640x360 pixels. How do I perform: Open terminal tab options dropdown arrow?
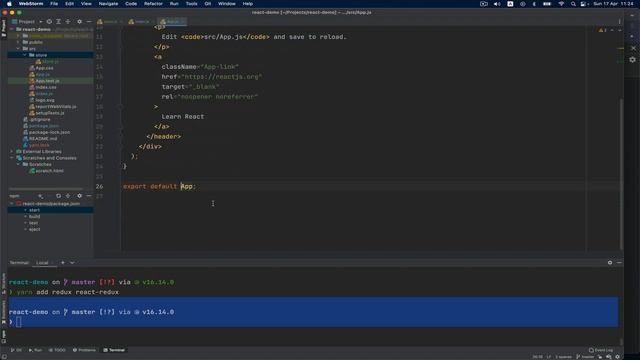point(72,262)
